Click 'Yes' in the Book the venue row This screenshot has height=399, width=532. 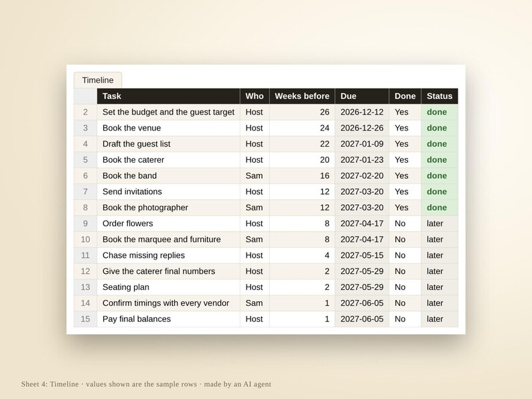coord(405,128)
